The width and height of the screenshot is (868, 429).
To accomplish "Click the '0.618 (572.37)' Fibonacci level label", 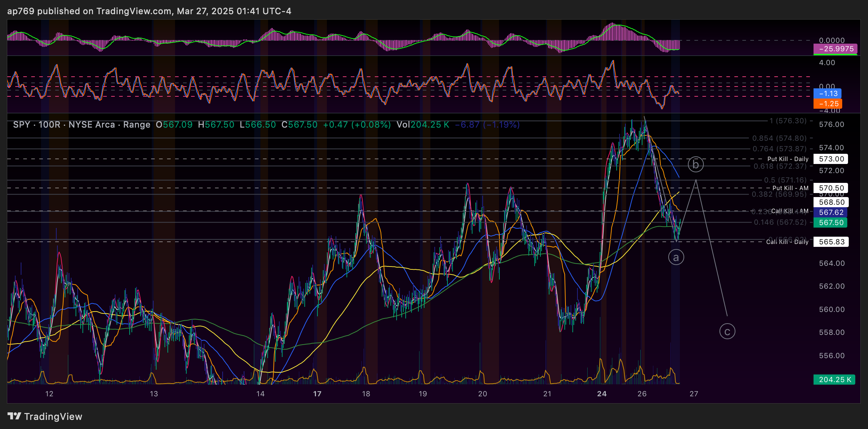I will click(x=780, y=166).
